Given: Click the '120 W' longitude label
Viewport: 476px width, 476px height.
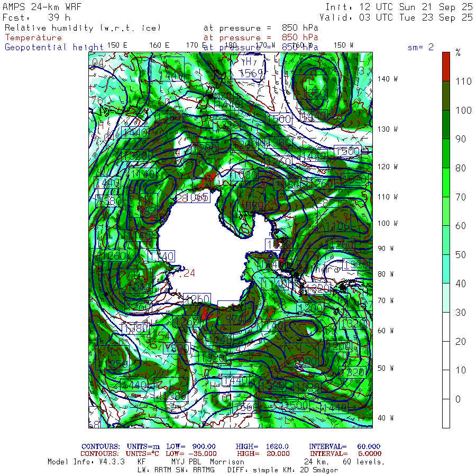Looking at the screenshot, I should (388, 167).
